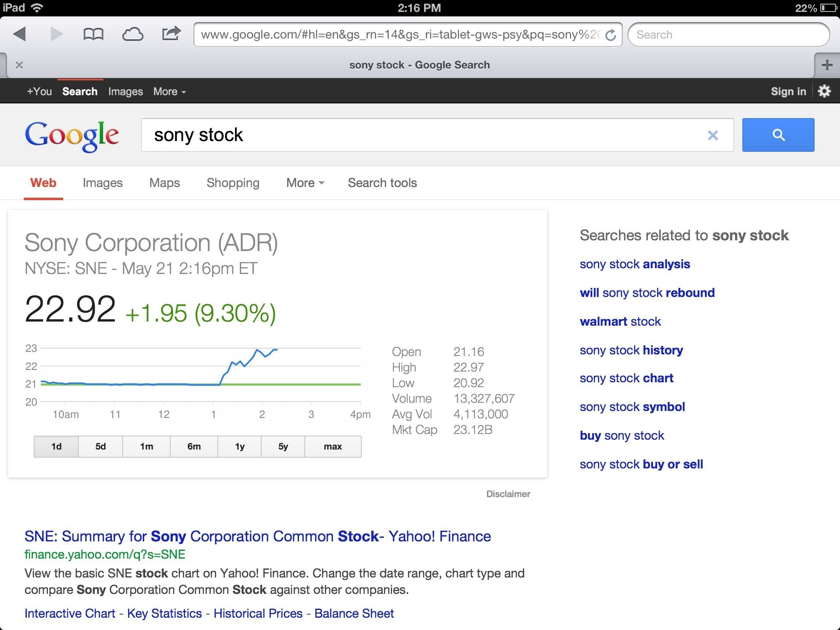Screen dimensions: 840x630
Task: Open the bookmarks book icon
Action: coord(93,34)
